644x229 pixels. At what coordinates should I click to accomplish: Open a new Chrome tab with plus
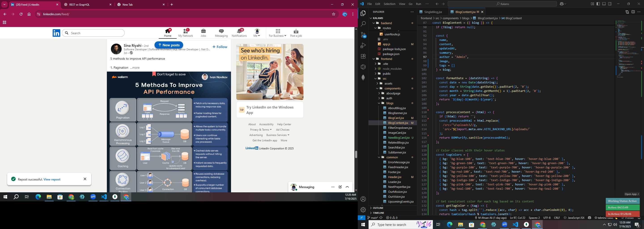172,4
